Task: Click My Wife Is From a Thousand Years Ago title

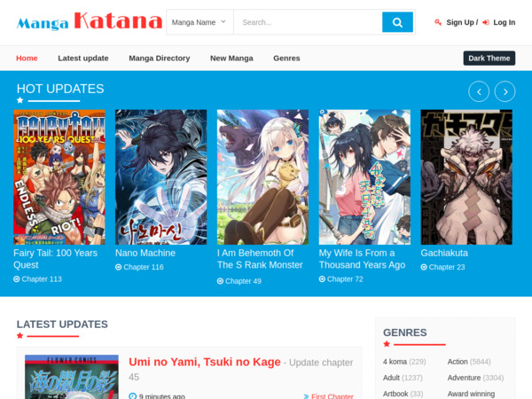Action: (x=362, y=259)
